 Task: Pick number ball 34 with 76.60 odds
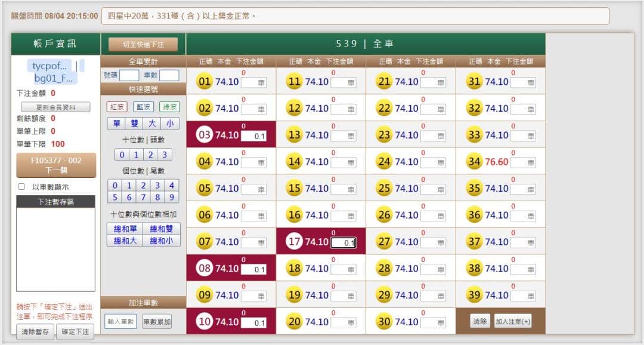(x=474, y=162)
